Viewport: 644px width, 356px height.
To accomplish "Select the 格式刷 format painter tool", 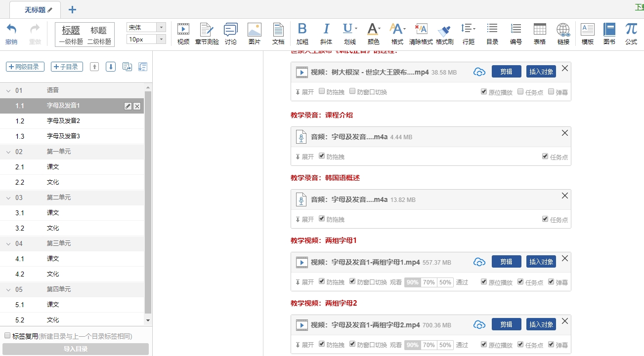I will coord(444,34).
